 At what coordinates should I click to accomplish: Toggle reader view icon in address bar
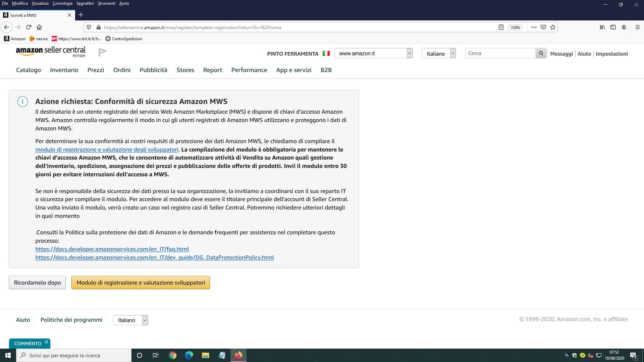click(x=501, y=27)
